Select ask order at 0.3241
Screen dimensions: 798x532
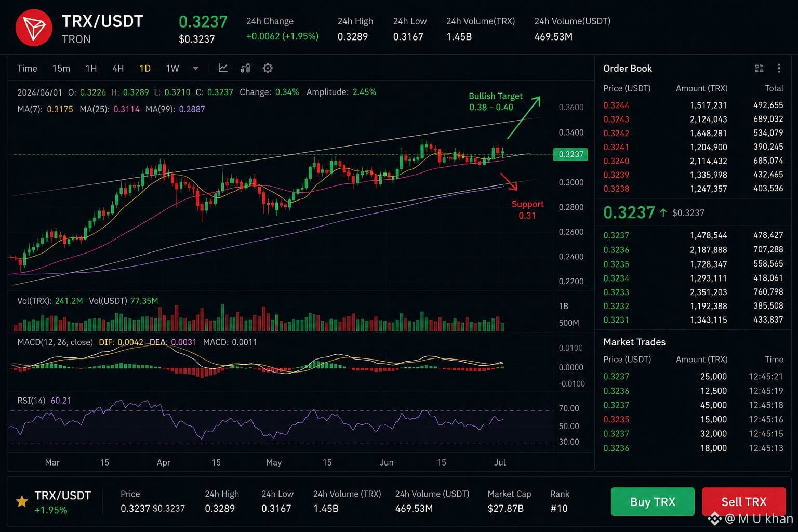pos(693,147)
